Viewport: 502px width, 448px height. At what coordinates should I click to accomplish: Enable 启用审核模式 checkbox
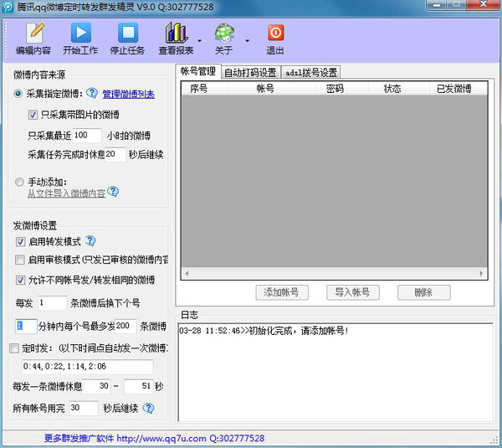[20, 260]
